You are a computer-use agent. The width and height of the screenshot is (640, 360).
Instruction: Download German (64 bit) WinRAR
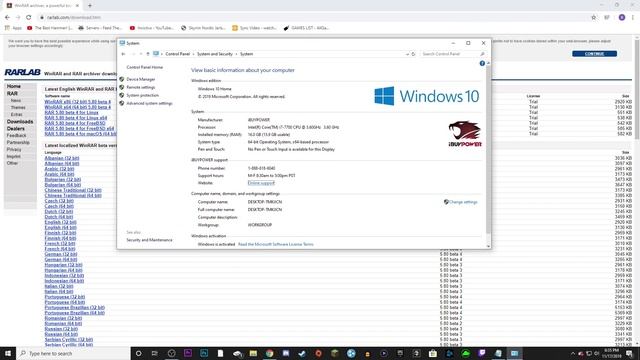pos(61,260)
